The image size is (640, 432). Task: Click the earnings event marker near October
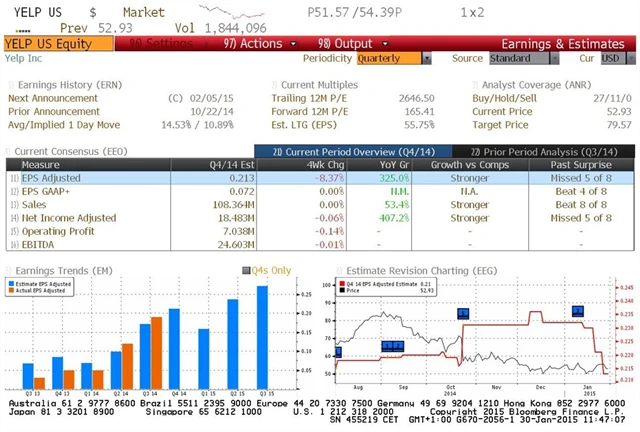click(463, 313)
